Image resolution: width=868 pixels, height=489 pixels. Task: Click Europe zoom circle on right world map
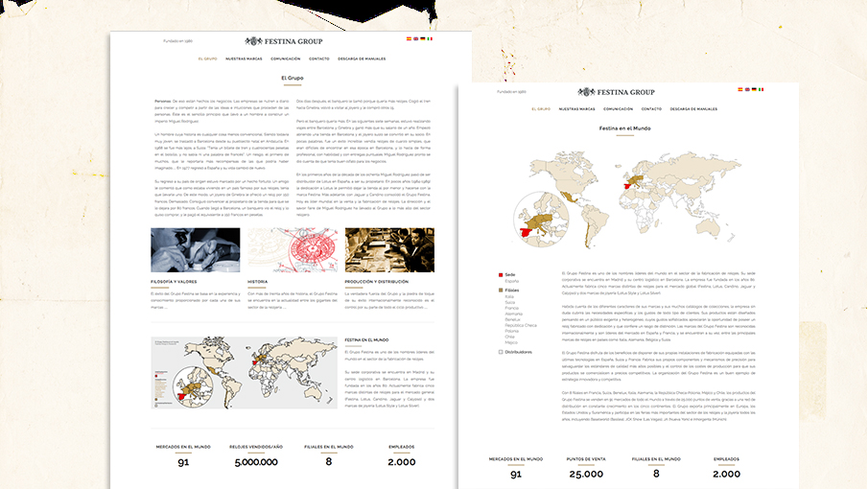point(541,220)
